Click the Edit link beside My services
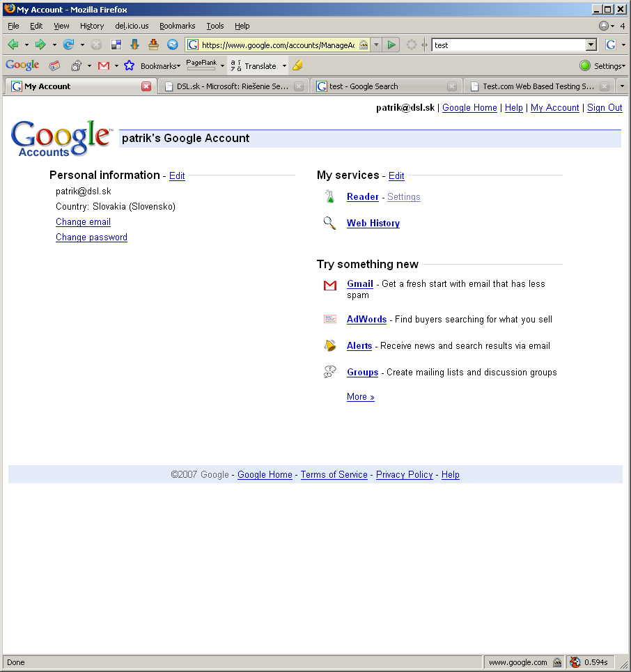The image size is (631, 672). (x=396, y=175)
